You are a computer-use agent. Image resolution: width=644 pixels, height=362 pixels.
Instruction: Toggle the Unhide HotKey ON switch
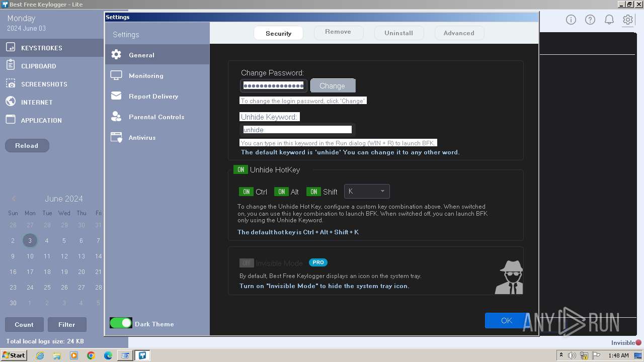[240, 169]
